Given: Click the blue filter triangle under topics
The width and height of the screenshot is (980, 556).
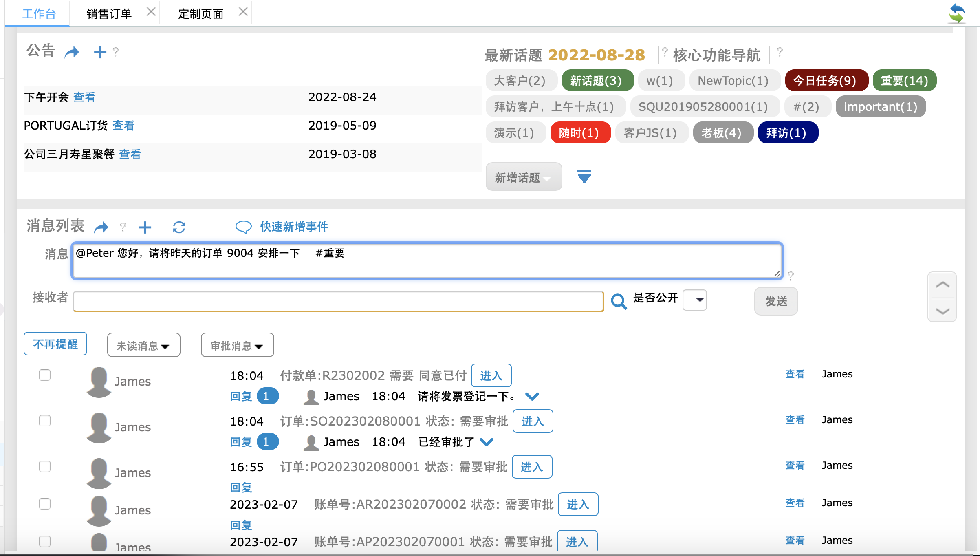Looking at the screenshot, I should (584, 177).
